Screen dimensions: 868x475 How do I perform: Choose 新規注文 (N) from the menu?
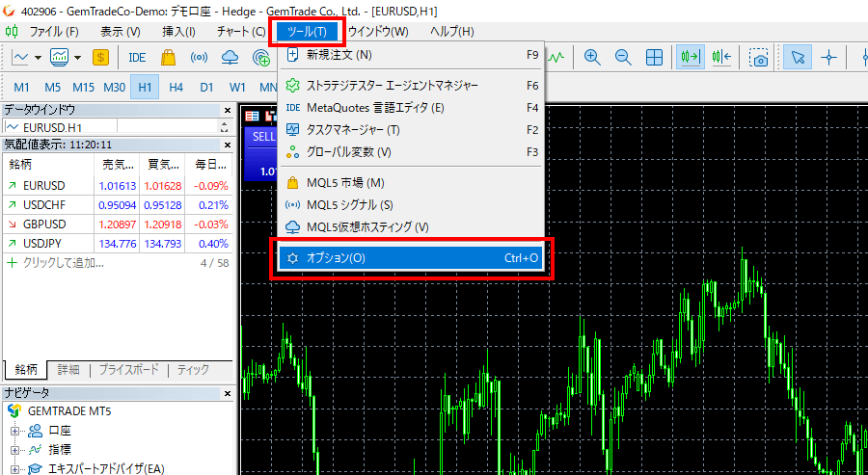(x=411, y=55)
